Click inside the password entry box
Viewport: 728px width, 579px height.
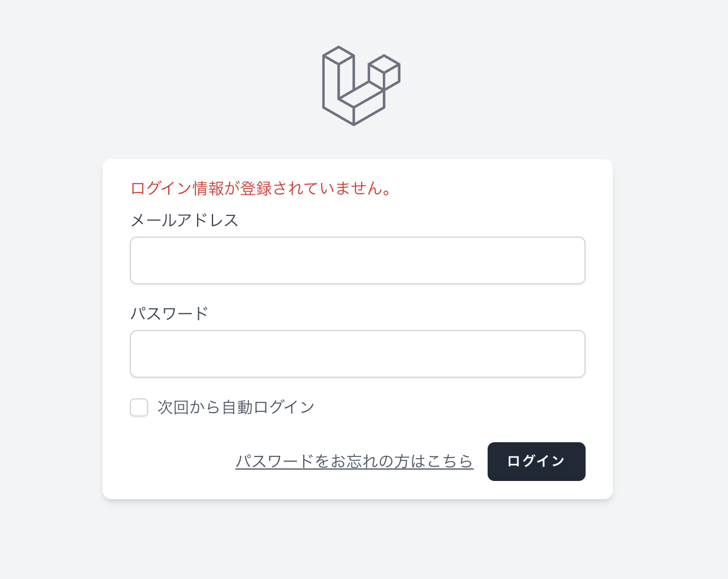pyautogui.click(x=357, y=353)
